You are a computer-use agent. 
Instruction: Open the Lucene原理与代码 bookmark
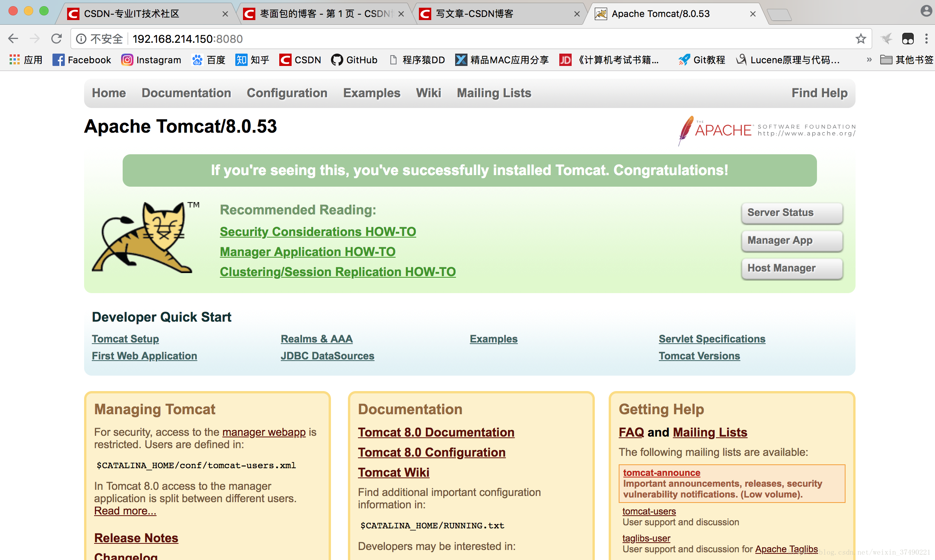pos(788,60)
